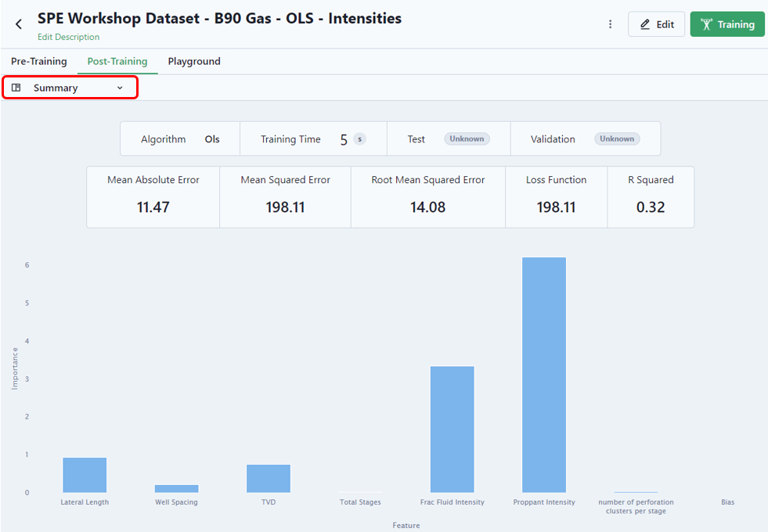This screenshot has height=532, width=768.
Task: Select the Mean Squared Error value 198.11
Action: [285, 207]
